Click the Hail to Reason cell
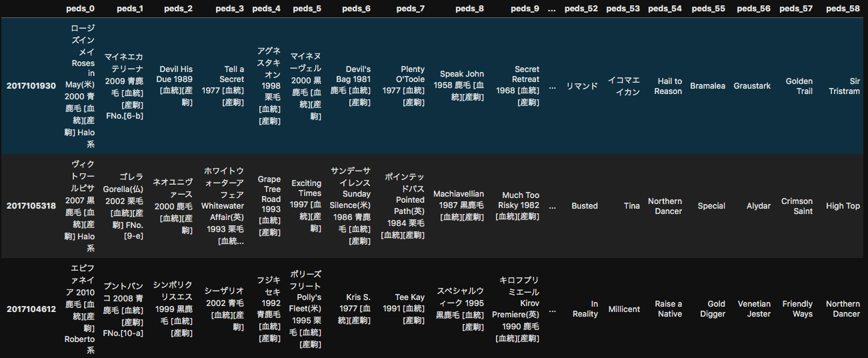Screen dimensions: 868x358 pyautogui.click(x=668, y=86)
